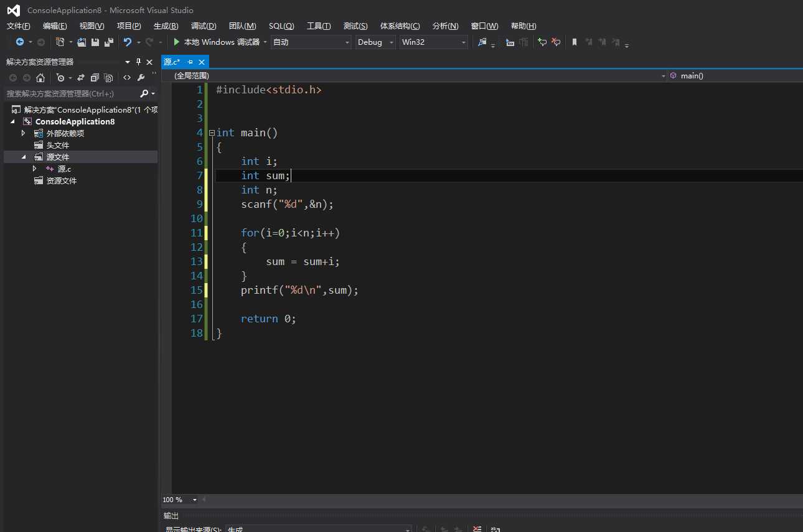The width and height of the screenshot is (803, 532).
Task: Undo the last edit with the undo icon
Action: pyautogui.click(x=128, y=42)
